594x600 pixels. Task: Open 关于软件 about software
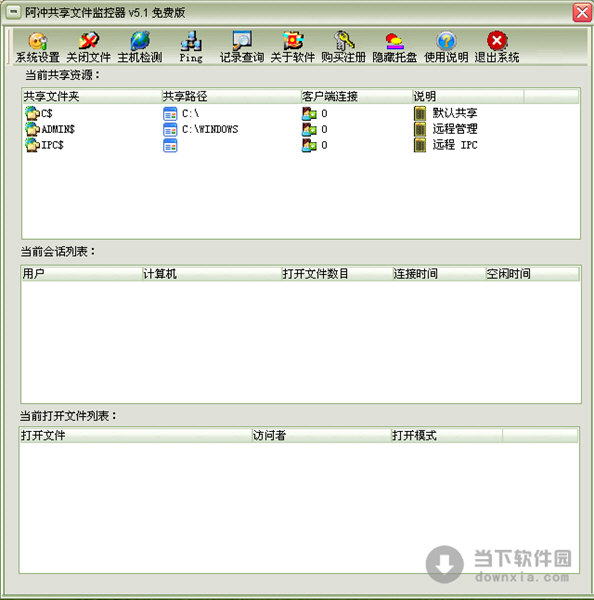293,47
